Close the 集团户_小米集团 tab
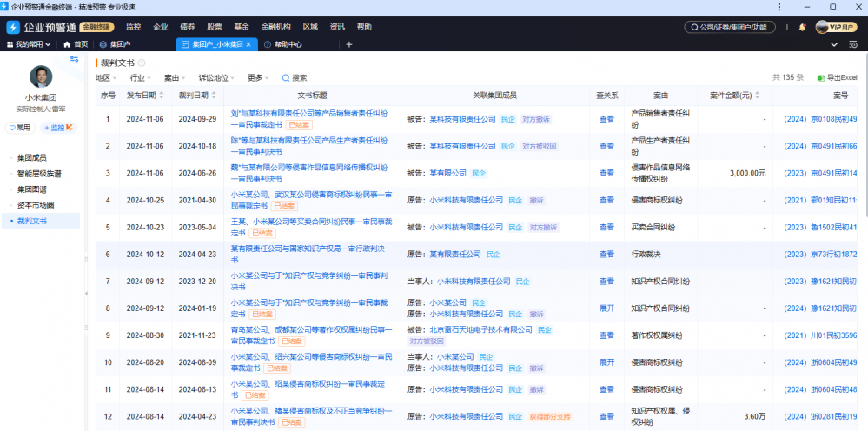Image resolution: width=868 pixels, height=431 pixels. point(248,44)
